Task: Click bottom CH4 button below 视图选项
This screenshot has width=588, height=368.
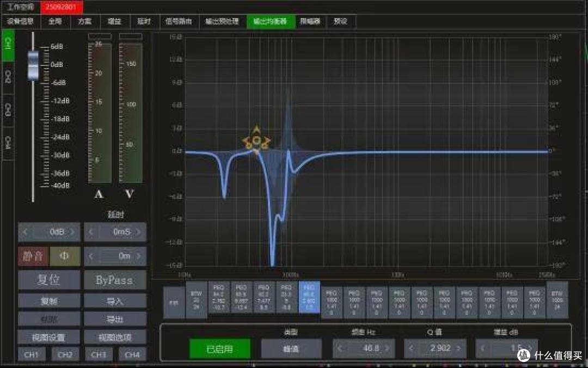Action: [132, 354]
